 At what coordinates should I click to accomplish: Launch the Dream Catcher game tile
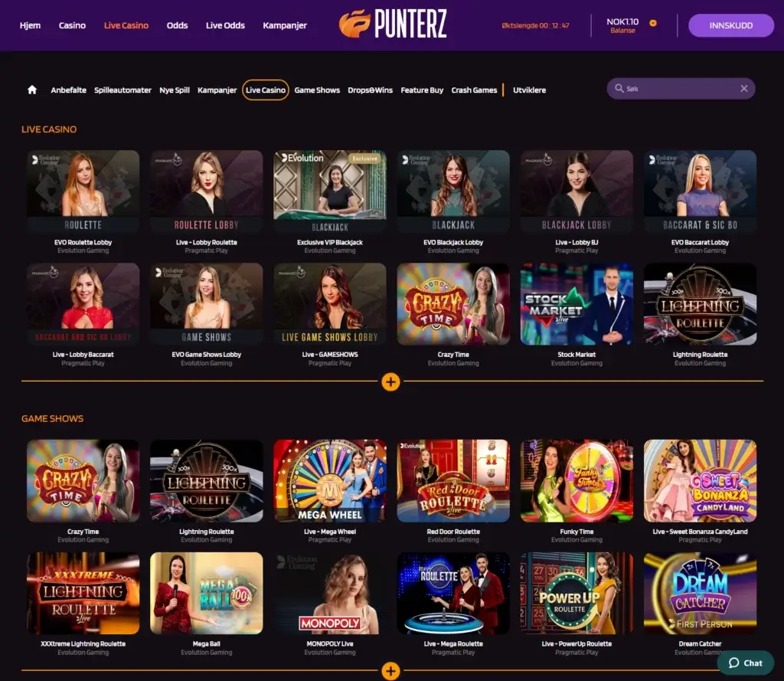pos(700,594)
